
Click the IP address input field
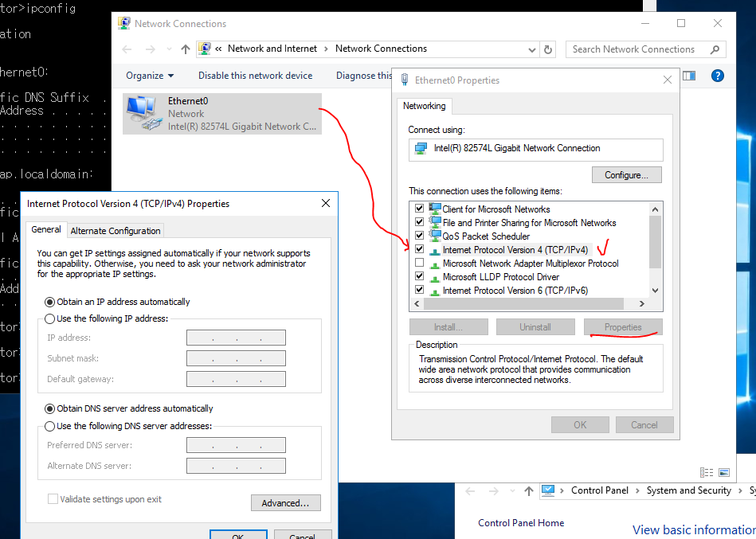point(237,338)
